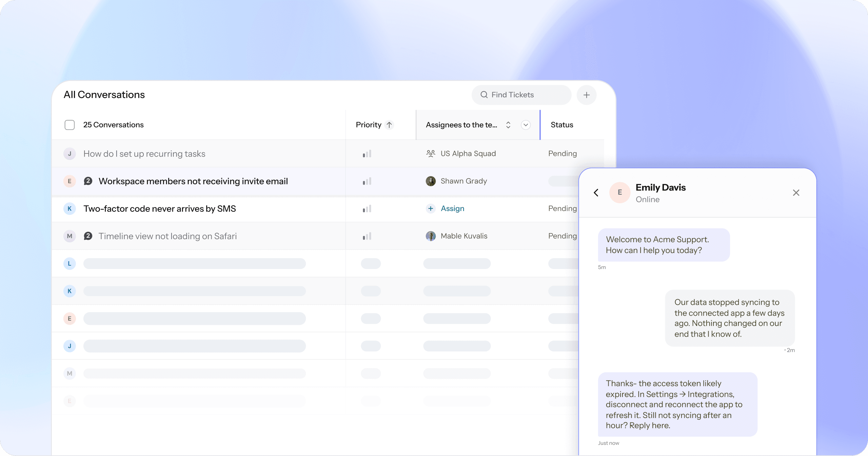Screen dimensions: 868x456
Task: Click the 'Just now' timestamp in chat
Action: click(608, 443)
